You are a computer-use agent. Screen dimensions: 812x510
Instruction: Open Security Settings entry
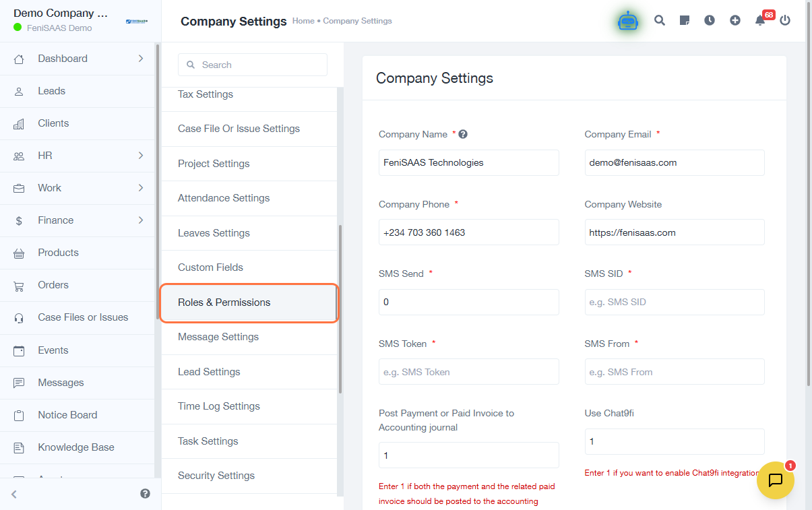[216, 476]
